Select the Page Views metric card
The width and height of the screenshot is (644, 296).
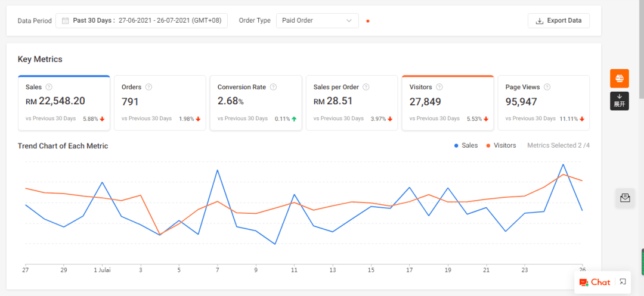tap(543, 102)
